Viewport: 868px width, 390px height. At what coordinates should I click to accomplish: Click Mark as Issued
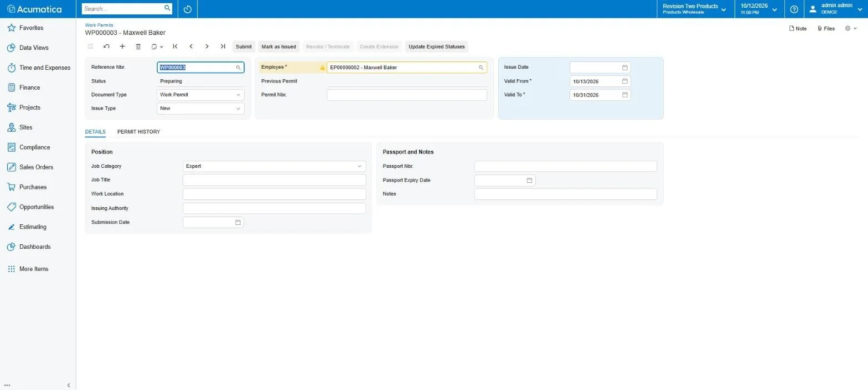click(x=279, y=47)
